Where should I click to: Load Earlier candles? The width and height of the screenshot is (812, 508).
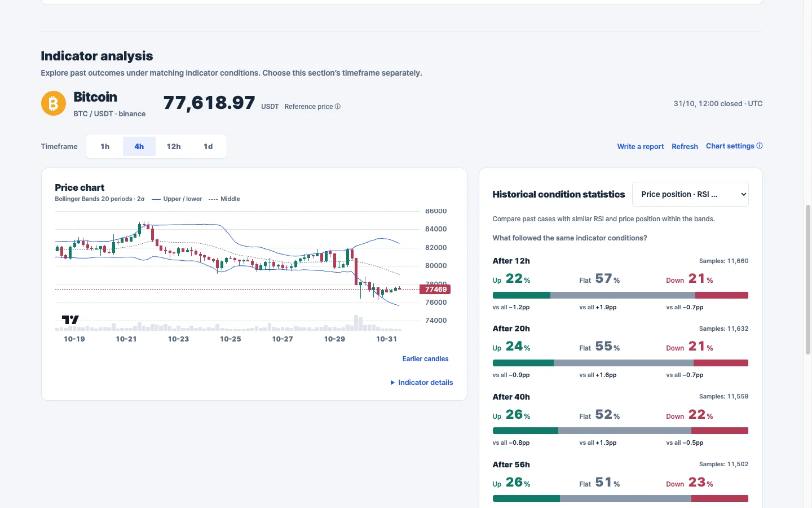point(425,359)
